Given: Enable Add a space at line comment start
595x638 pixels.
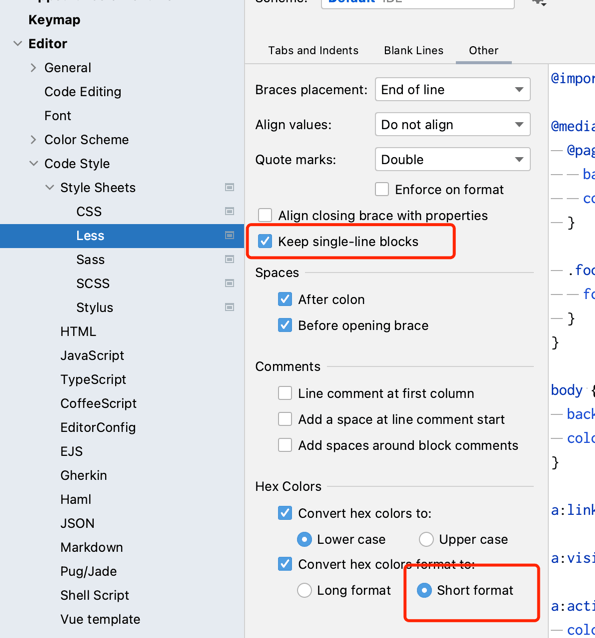Looking at the screenshot, I should click(x=285, y=419).
